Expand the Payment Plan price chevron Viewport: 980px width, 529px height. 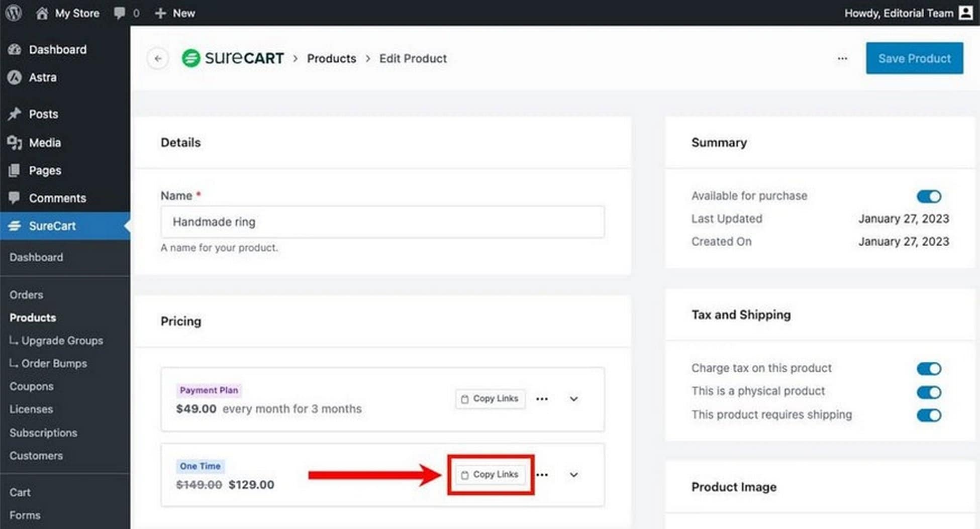tap(573, 399)
